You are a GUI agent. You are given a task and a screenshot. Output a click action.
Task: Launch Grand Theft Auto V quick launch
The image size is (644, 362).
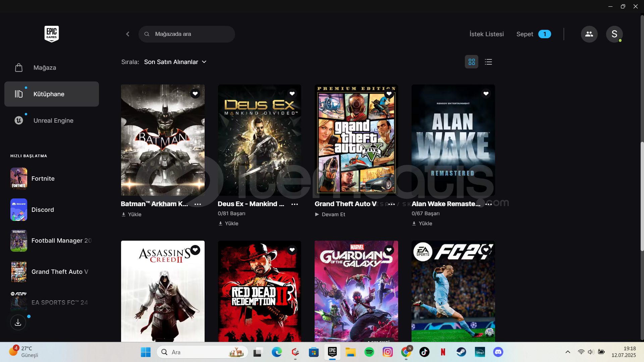click(50, 272)
